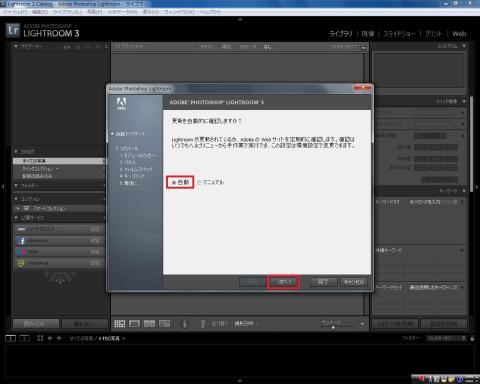Select すべての写真 in the catalog
The width and height of the screenshot is (480, 384).
point(59,161)
